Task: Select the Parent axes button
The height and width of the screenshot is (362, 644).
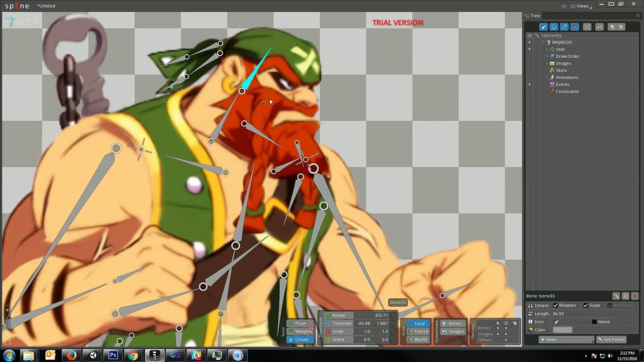Action: (418, 331)
